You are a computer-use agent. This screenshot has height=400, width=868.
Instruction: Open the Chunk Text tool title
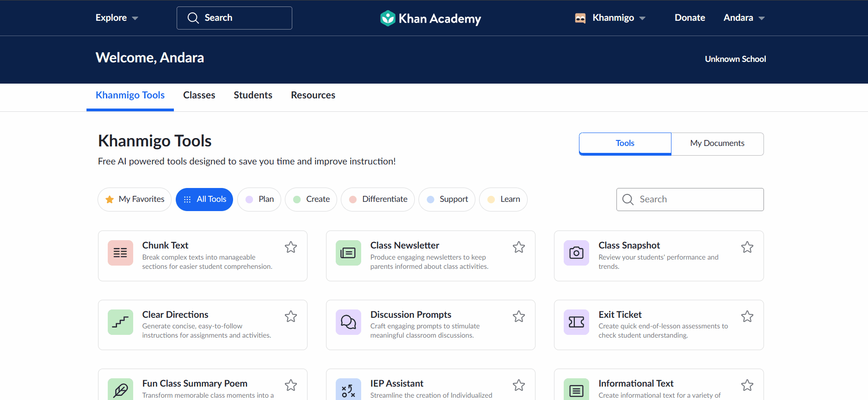click(165, 245)
